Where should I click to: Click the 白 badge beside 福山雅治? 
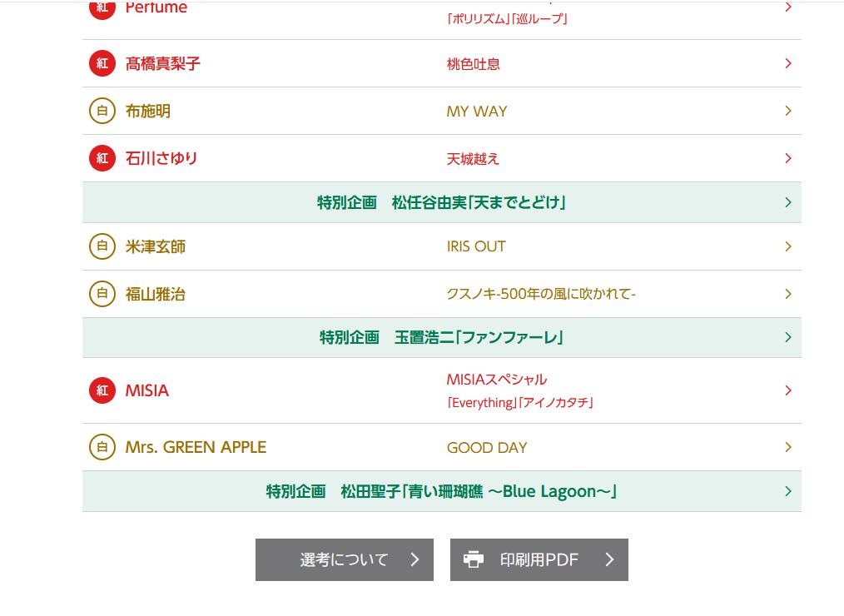102,294
